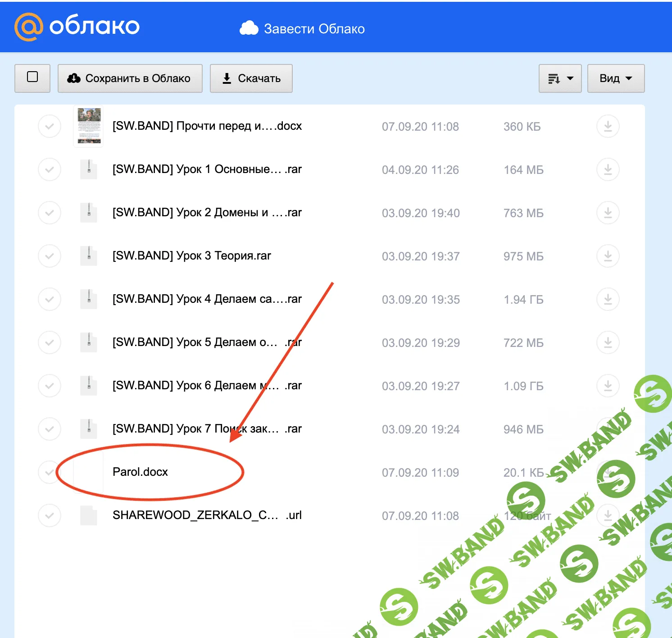
Task: Select the Урок 6 Делаем file checkmark
Action: click(50, 386)
